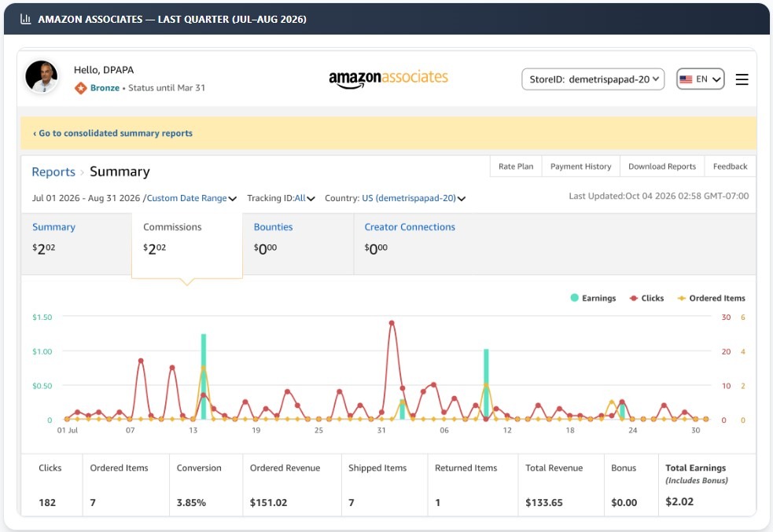Click the Conversion value 3.85%

(191, 502)
